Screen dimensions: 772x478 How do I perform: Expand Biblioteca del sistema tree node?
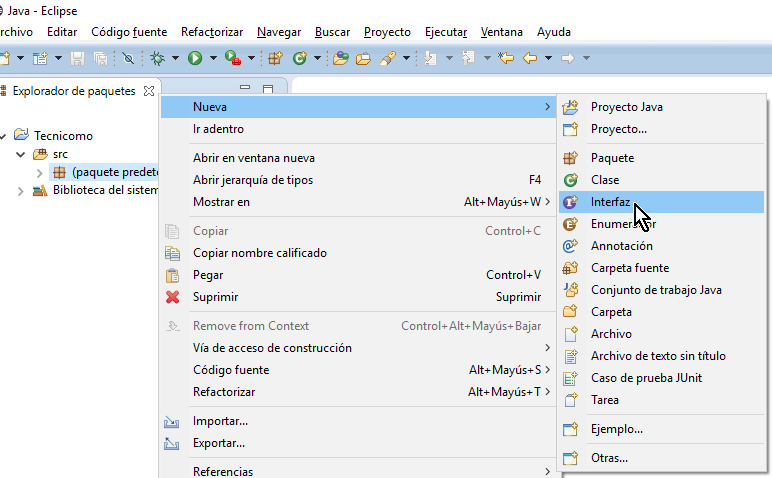20,191
